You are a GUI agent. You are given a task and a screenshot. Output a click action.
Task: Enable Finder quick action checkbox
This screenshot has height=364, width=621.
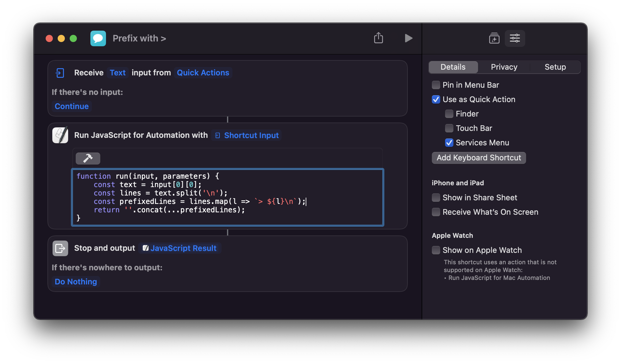pyautogui.click(x=449, y=114)
